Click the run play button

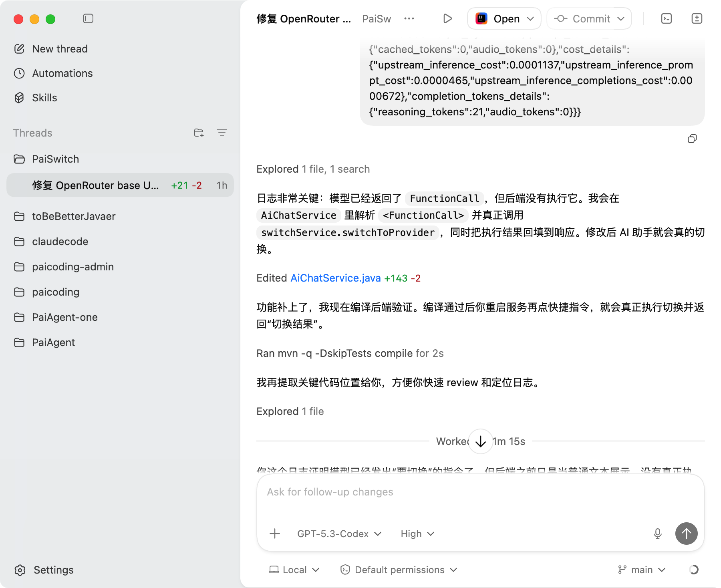point(447,19)
